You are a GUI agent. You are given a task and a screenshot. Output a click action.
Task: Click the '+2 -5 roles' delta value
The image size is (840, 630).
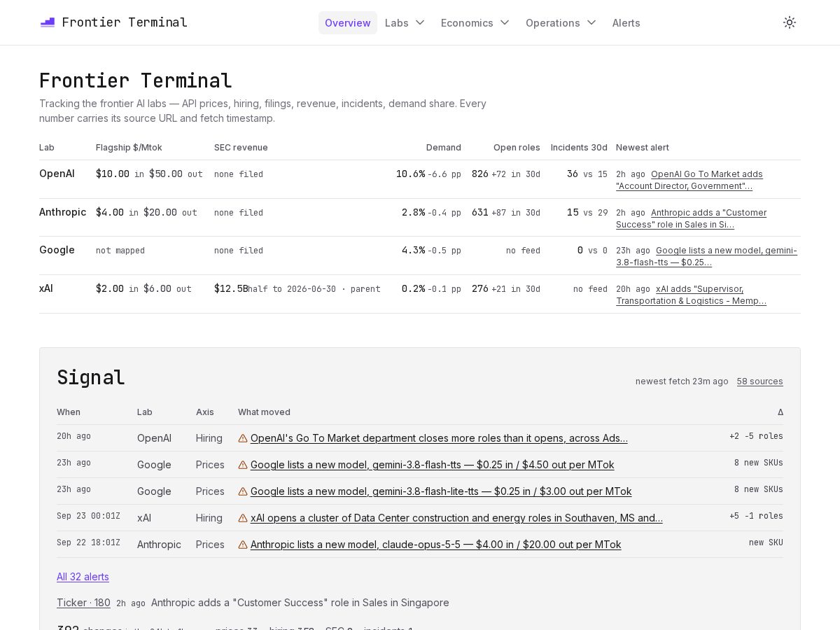click(756, 436)
